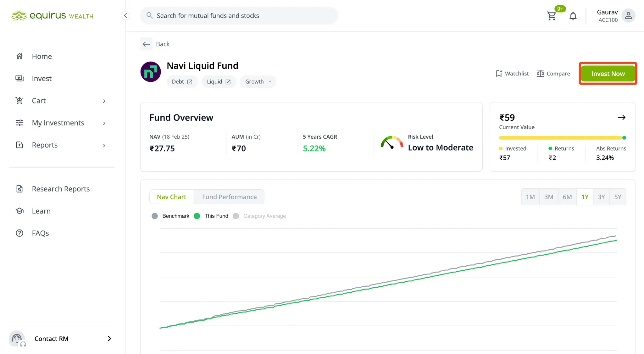Screen dimensions: 644x354
Task: Click the search magnifier icon
Action: coord(149,15)
